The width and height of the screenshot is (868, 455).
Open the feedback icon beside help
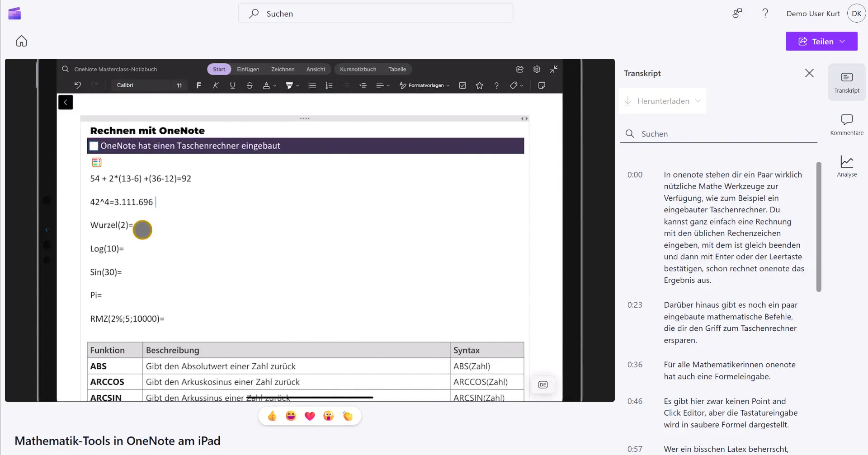pyautogui.click(x=737, y=14)
